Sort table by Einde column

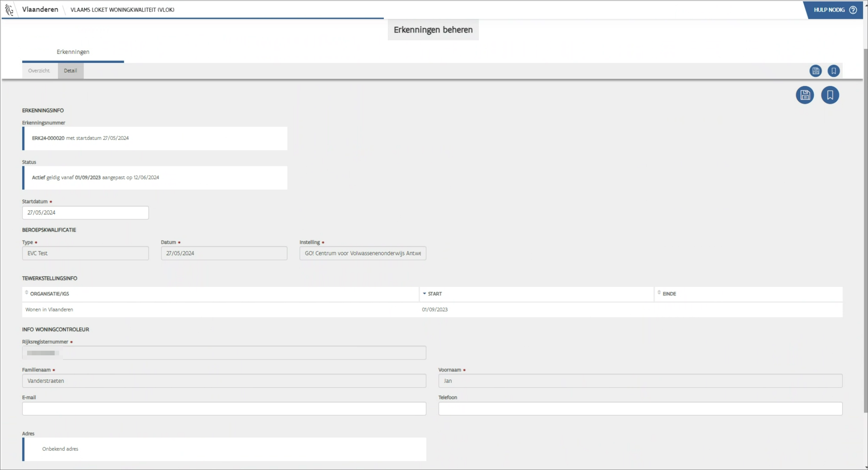pos(669,294)
